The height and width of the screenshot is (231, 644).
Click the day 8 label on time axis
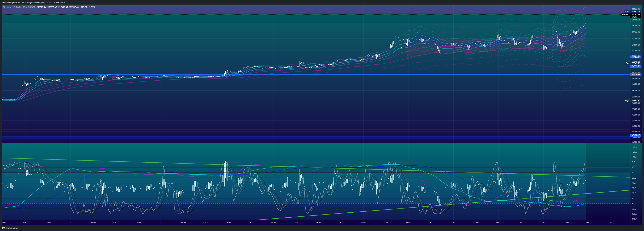pyautogui.click(x=250, y=222)
